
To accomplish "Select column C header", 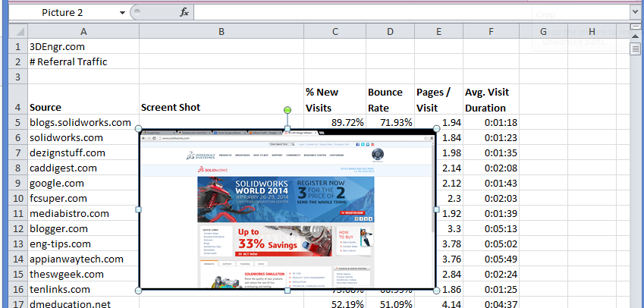I will tap(335, 31).
